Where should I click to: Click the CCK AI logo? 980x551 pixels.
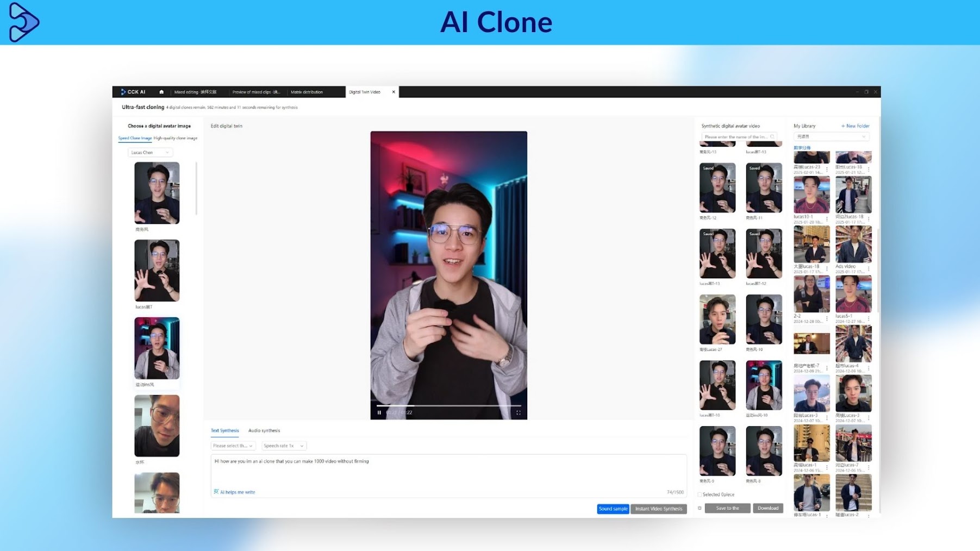coord(133,92)
